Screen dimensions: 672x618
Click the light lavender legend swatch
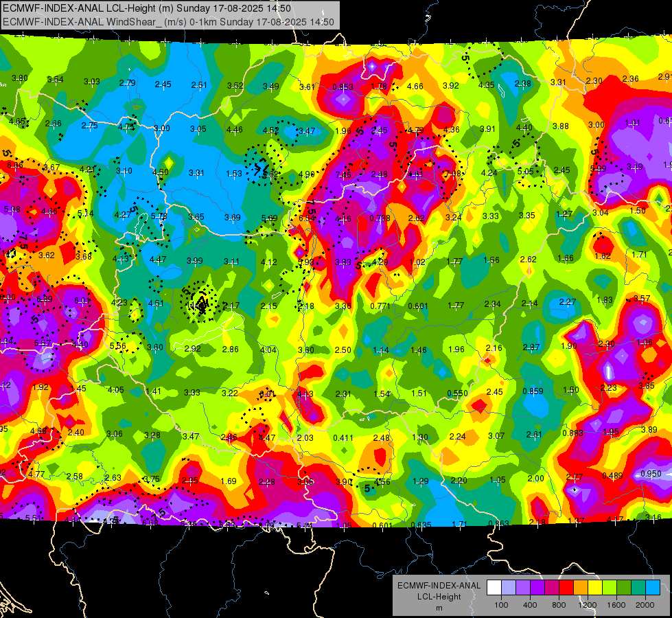tap(509, 588)
